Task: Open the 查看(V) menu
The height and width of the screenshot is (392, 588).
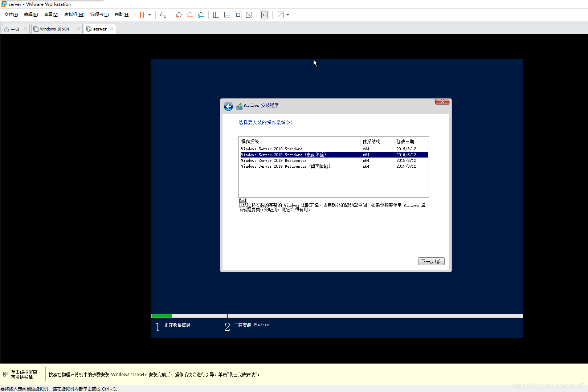Action: click(x=51, y=15)
